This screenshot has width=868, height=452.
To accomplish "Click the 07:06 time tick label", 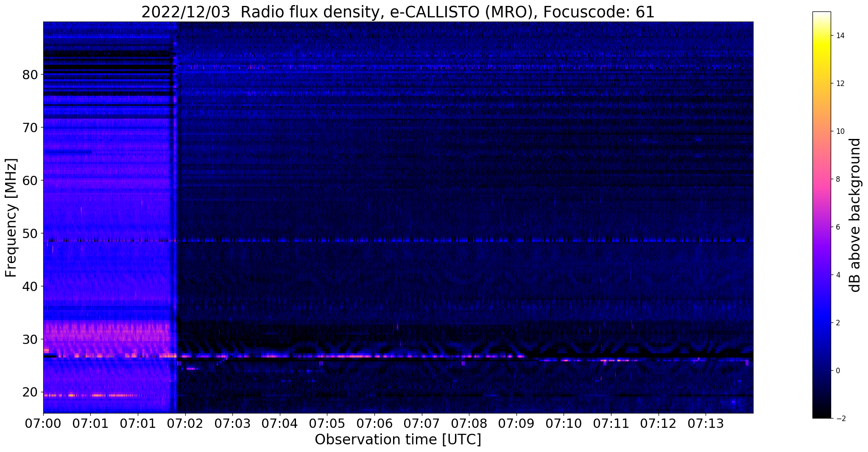I will pos(374,424).
